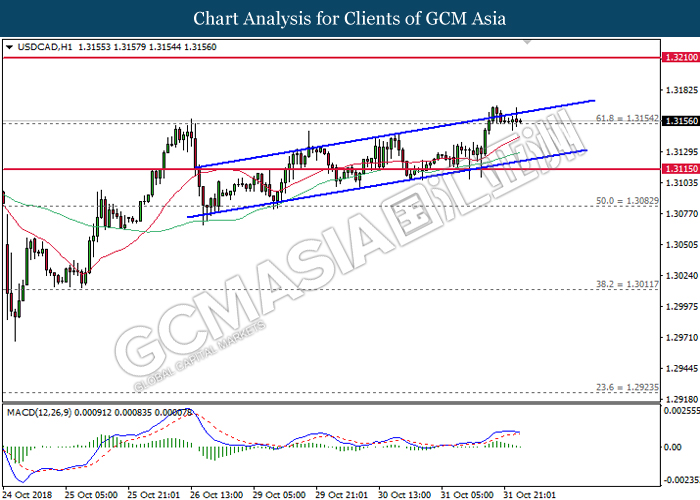Select the current price tag 1.31560

click(680, 121)
